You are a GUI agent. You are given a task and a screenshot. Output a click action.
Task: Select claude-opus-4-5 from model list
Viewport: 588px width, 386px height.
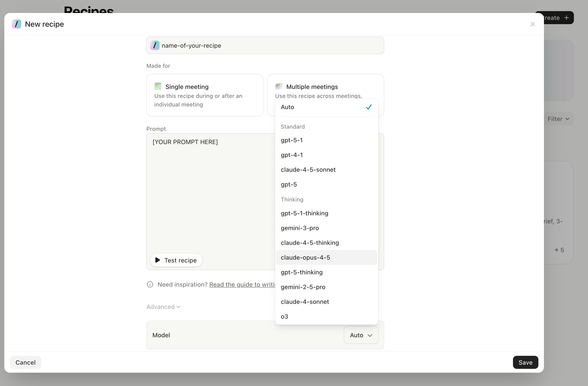click(x=305, y=258)
